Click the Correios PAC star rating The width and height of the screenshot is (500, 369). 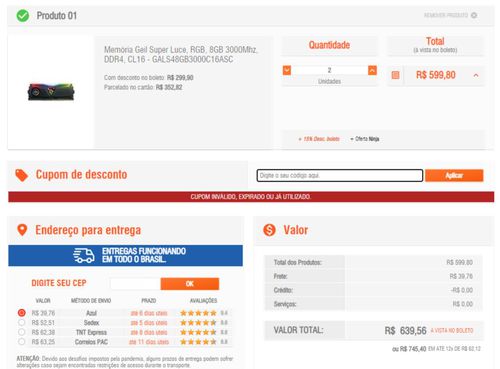point(198,342)
